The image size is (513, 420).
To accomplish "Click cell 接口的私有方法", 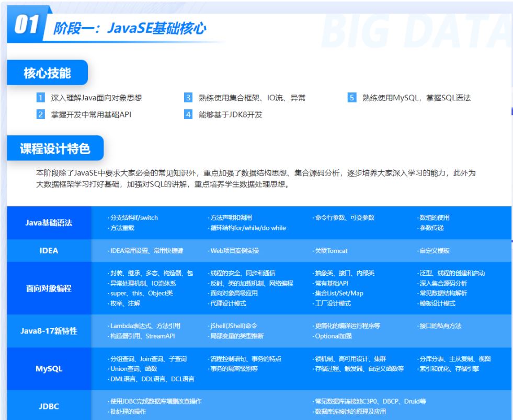I will coord(439,326).
